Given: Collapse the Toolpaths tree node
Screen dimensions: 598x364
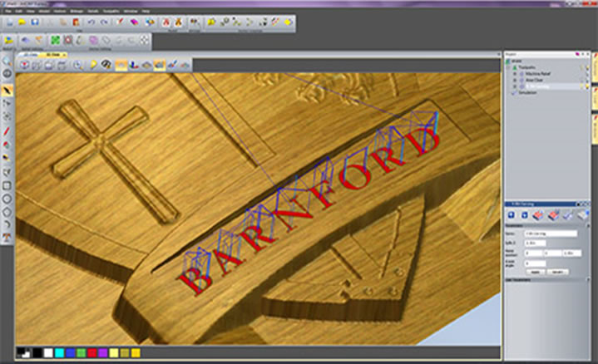Looking at the screenshot, I should [510, 68].
